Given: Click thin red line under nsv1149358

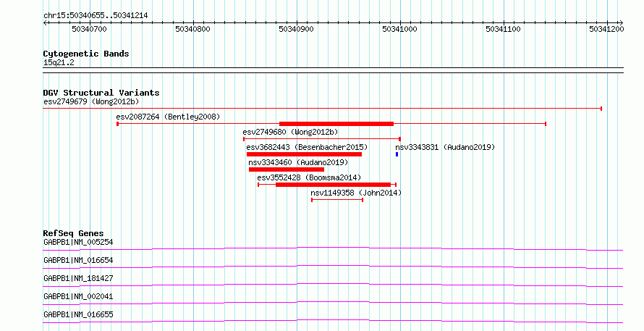Looking at the screenshot, I should tap(337, 200).
